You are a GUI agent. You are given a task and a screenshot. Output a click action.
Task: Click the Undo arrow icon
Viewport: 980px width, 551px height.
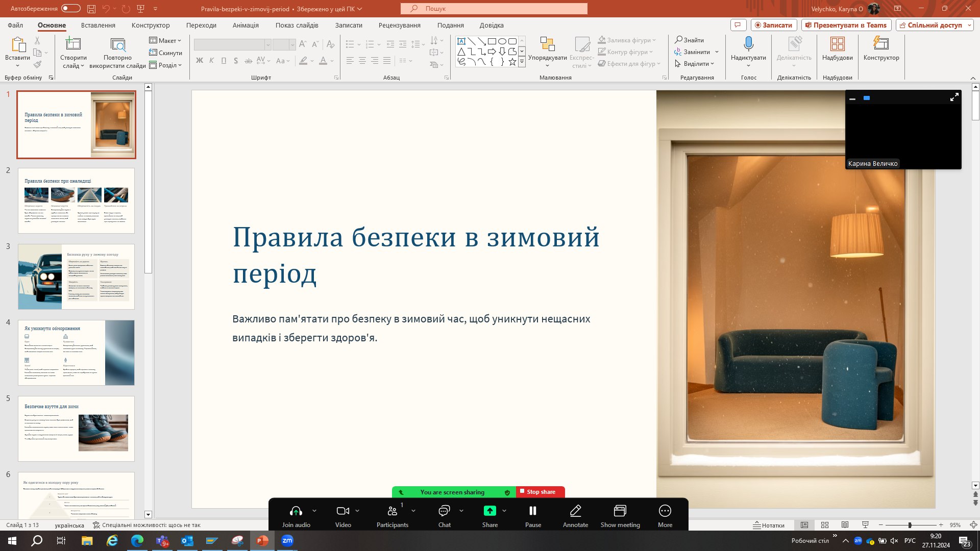[x=106, y=9]
